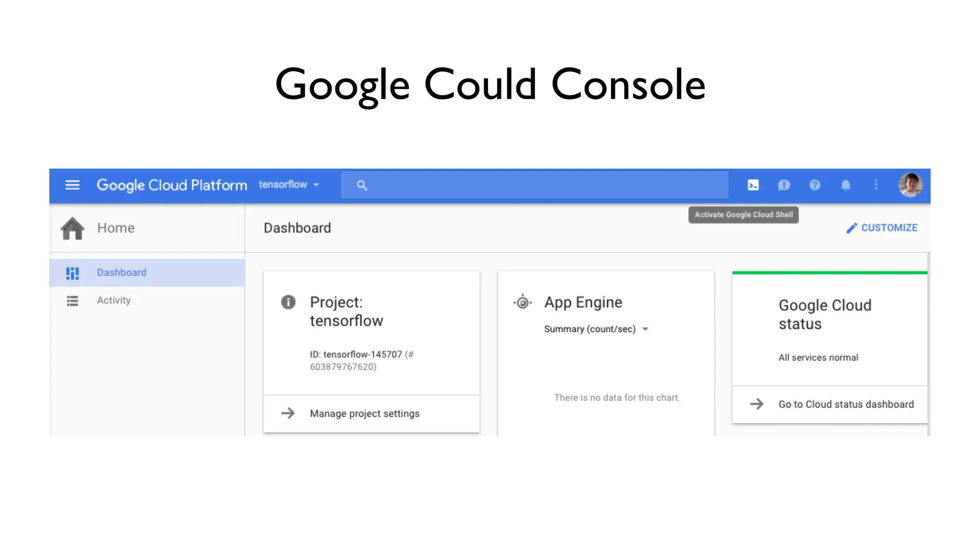Click the Home house icon

pyautogui.click(x=72, y=228)
